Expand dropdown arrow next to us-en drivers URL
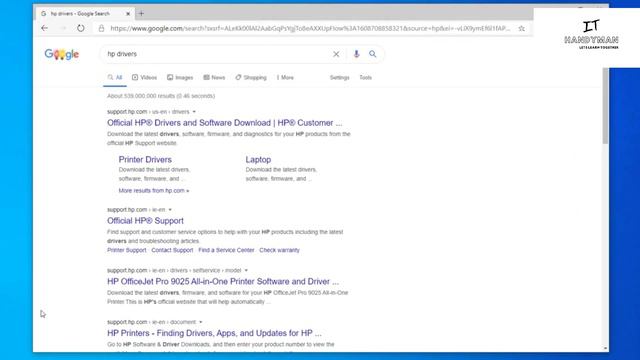 click(194, 112)
